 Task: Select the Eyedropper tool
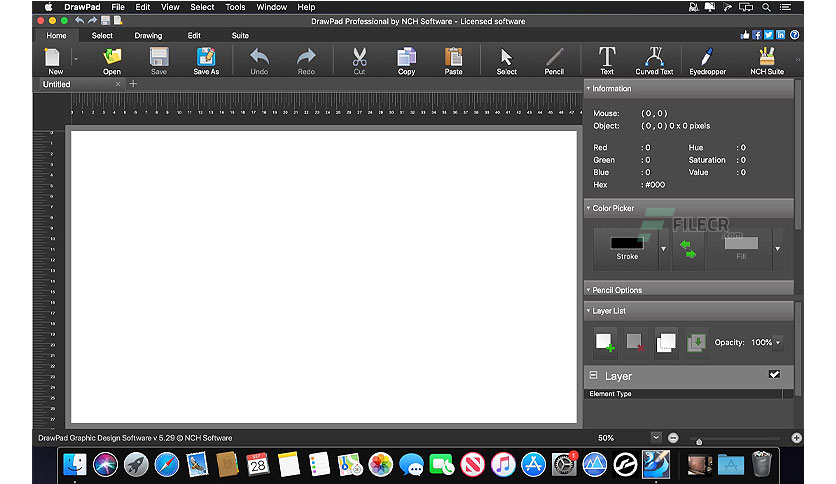pos(708,61)
